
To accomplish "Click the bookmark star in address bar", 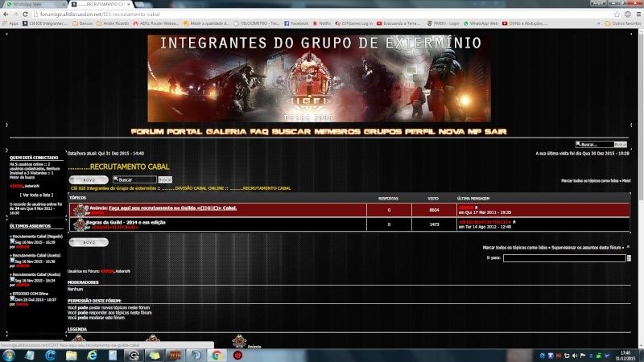I will coord(617,14).
